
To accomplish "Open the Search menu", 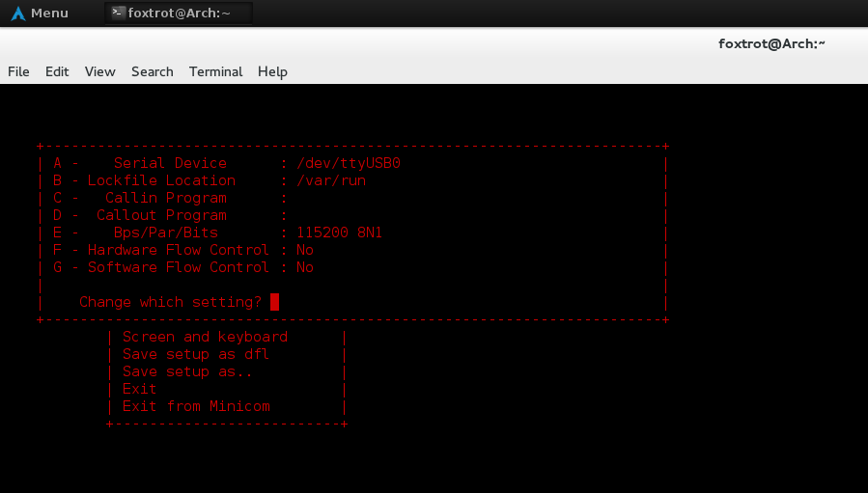I will click(152, 71).
